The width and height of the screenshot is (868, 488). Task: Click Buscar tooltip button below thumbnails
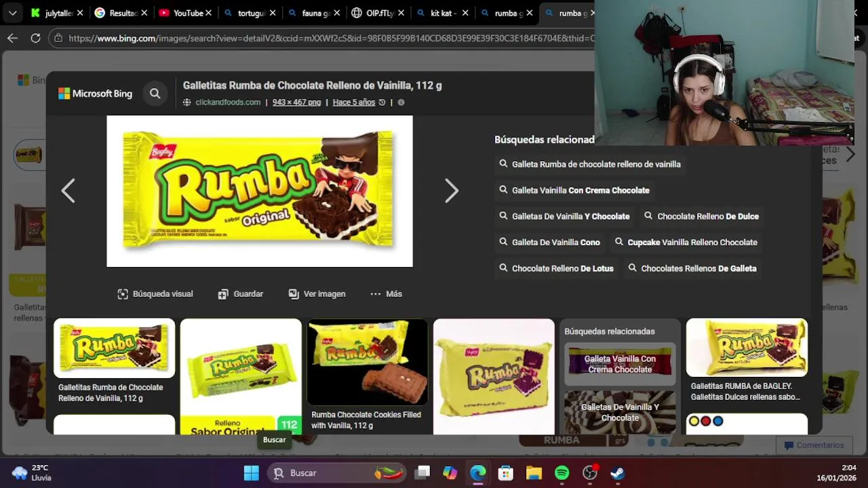click(275, 440)
